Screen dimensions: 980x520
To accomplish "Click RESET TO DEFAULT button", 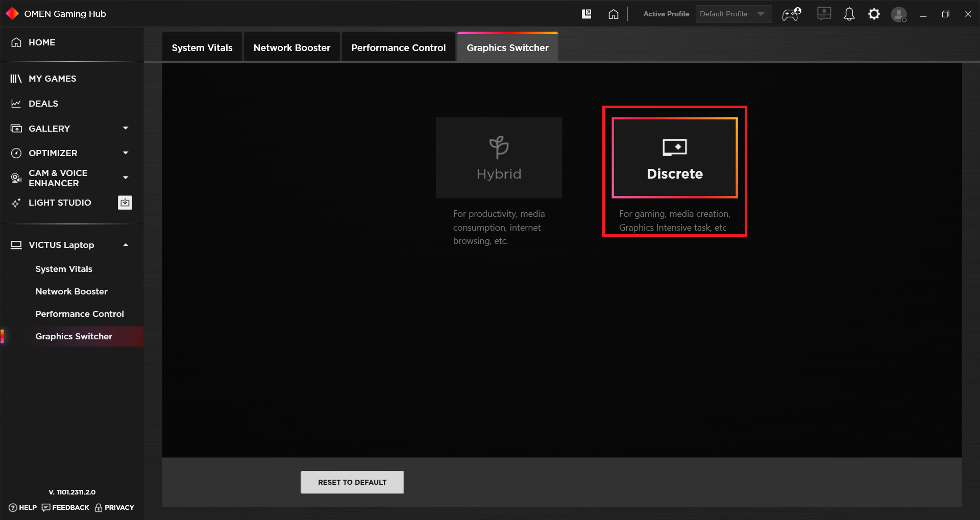I will point(352,482).
